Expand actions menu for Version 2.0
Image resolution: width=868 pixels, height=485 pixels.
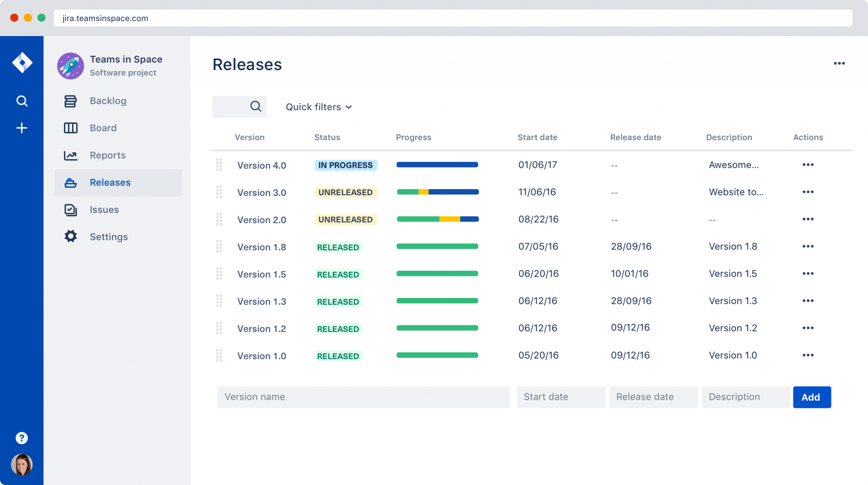pos(808,219)
